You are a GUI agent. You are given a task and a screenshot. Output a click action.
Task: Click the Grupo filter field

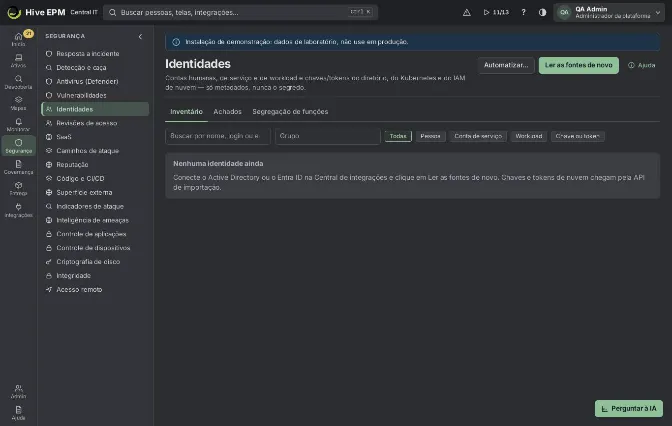327,136
